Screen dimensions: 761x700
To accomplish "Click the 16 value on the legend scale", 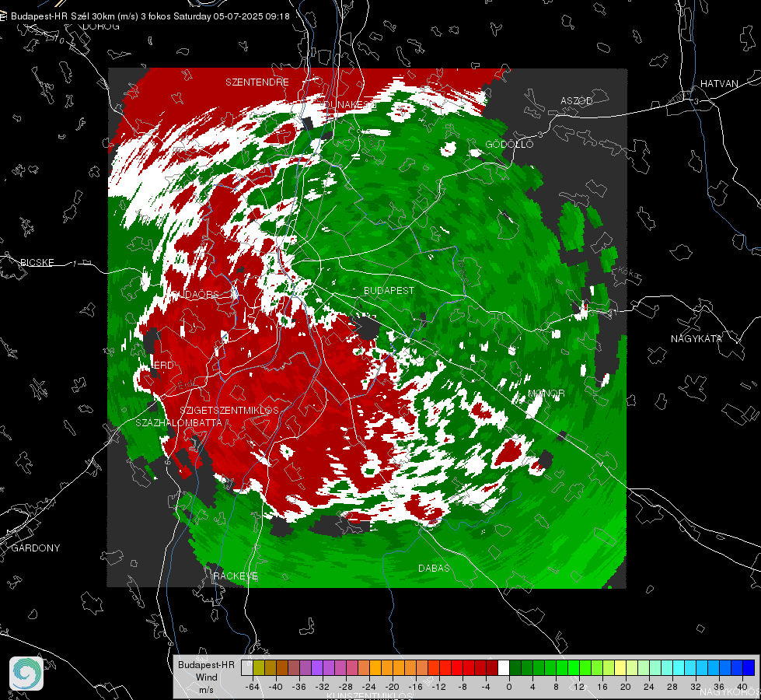I will pos(602,687).
